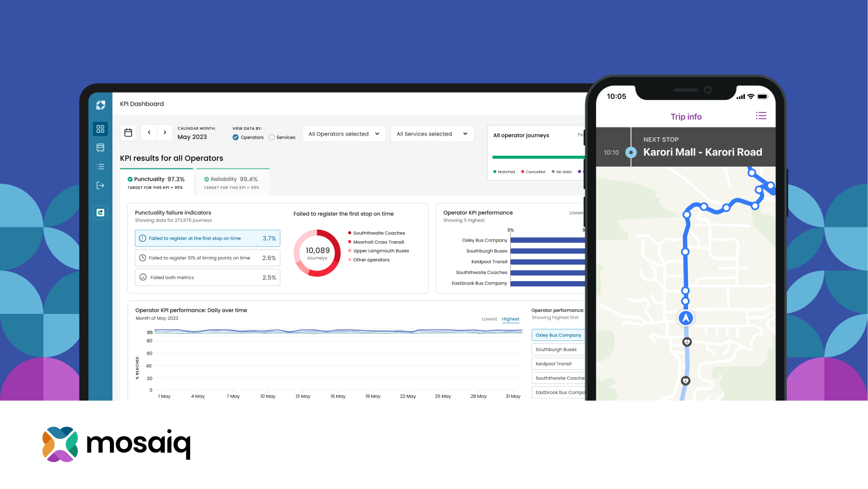Viewport: 868px width, 489px height.
Task: Click the left chevron to go to previous month
Action: coord(148,132)
